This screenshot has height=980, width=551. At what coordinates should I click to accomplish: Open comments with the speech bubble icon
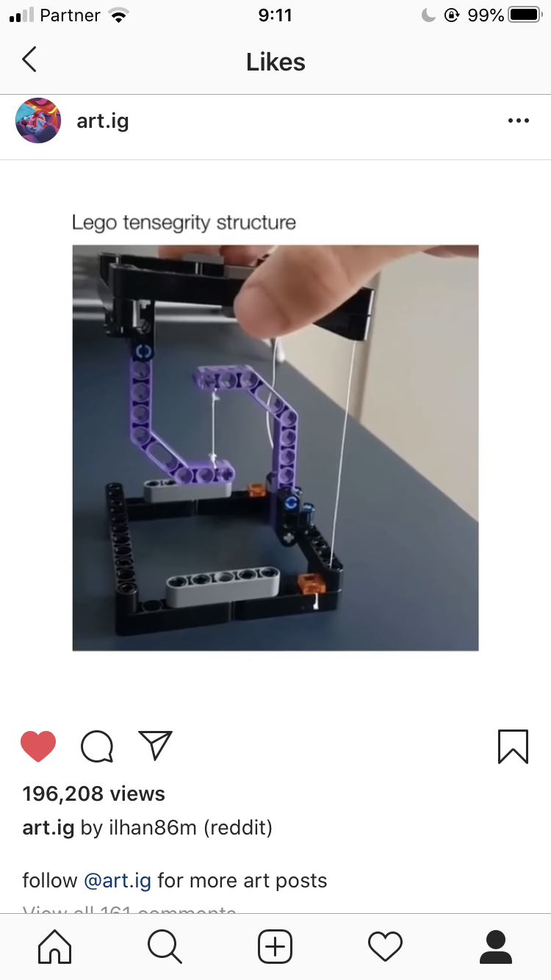click(x=97, y=747)
